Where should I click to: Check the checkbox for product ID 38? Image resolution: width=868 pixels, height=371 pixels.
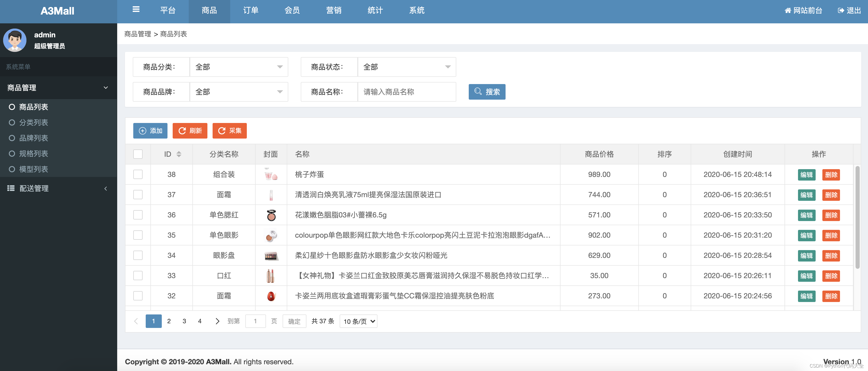(138, 174)
